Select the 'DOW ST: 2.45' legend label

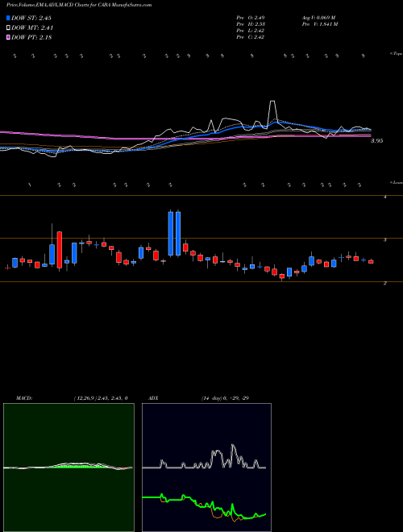pos(31,18)
